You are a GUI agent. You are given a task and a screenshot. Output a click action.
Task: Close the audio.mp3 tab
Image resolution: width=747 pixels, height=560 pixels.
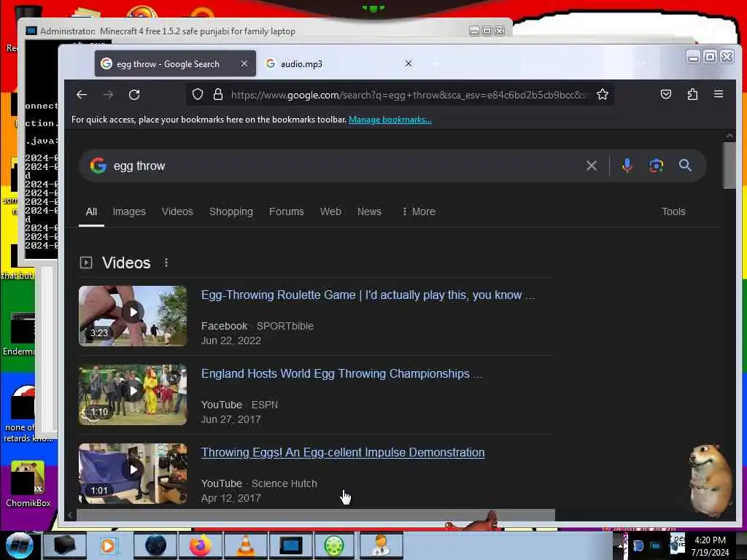pos(409,63)
